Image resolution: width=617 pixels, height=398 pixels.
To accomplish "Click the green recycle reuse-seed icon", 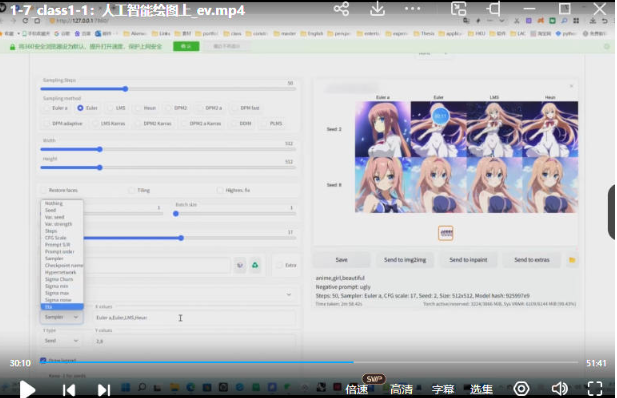I will (255, 265).
